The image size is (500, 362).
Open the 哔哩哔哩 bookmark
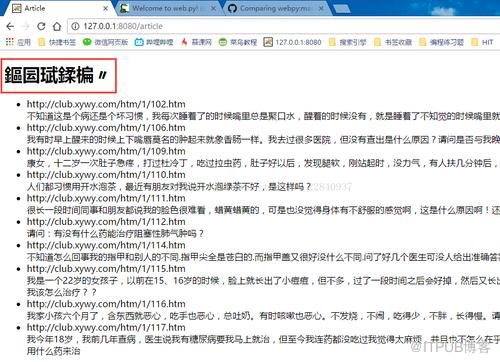tap(154, 42)
